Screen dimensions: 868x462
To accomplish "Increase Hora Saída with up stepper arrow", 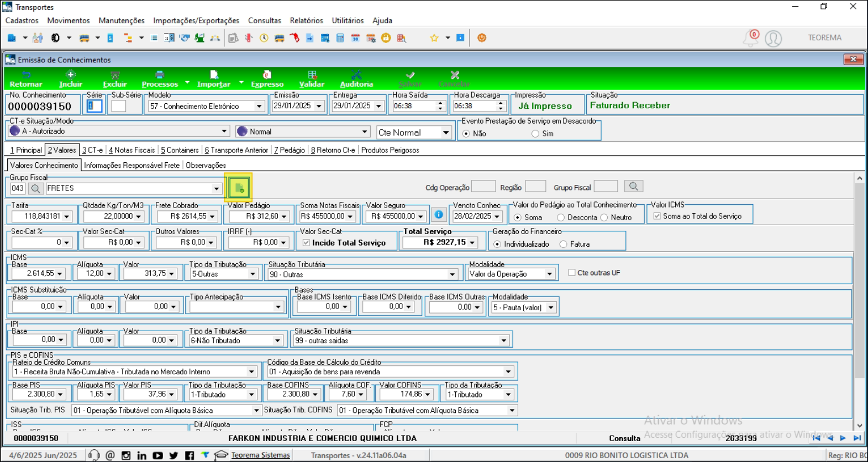I will pyautogui.click(x=440, y=103).
